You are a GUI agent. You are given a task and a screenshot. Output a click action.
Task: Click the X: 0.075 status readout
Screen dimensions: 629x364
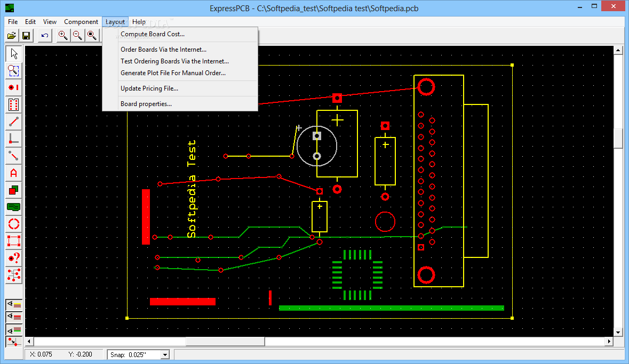[x=41, y=354]
